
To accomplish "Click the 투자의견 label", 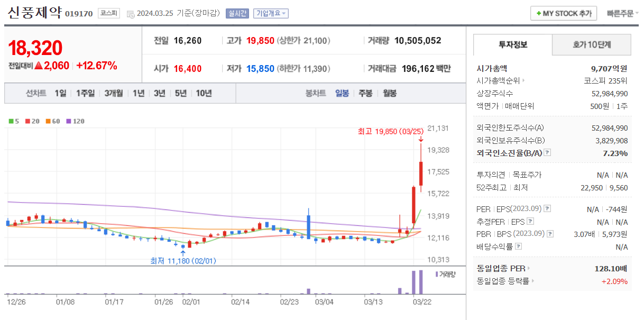I will click(x=491, y=175).
